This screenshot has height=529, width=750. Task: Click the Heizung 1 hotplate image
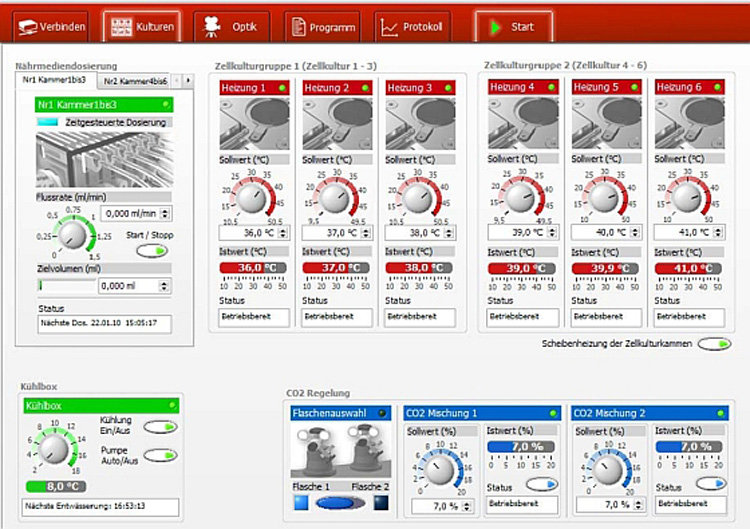pyautogui.click(x=254, y=124)
